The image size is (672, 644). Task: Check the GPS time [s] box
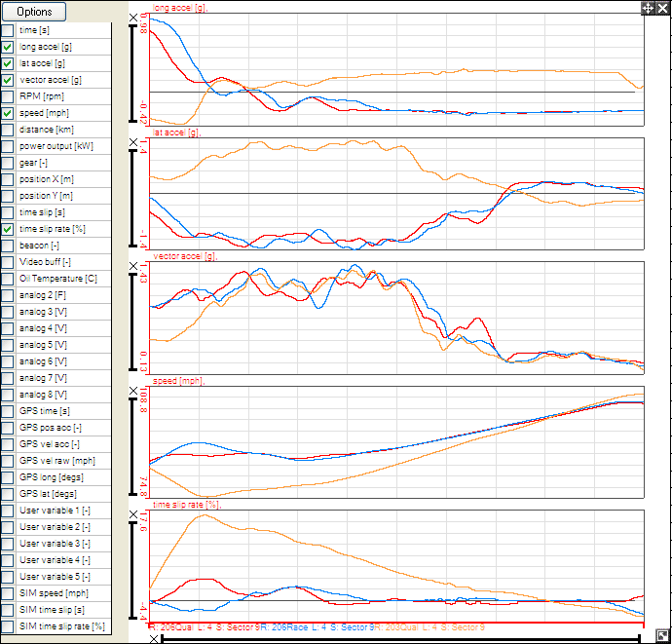[x=8, y=411]
